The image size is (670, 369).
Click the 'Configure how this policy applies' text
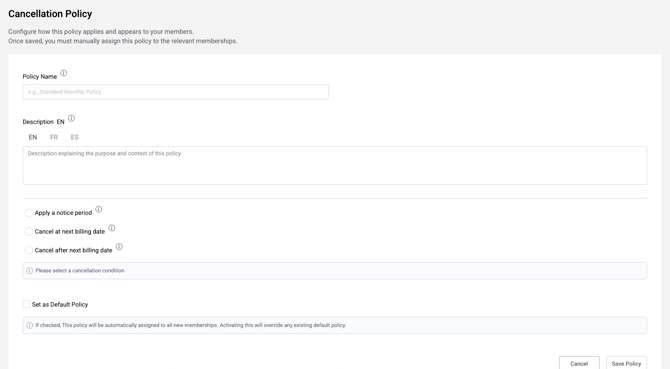[101, 32]
